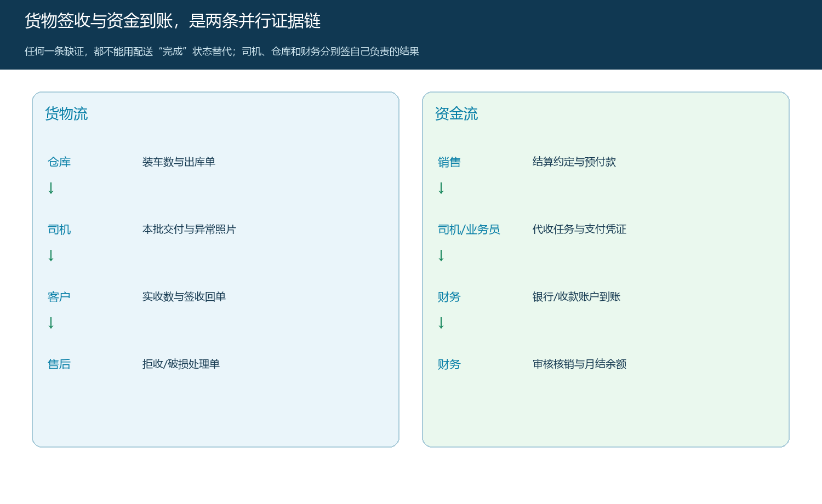
Task: Click the text "拒收/破损处理单"
Action: tap(181, 364)
